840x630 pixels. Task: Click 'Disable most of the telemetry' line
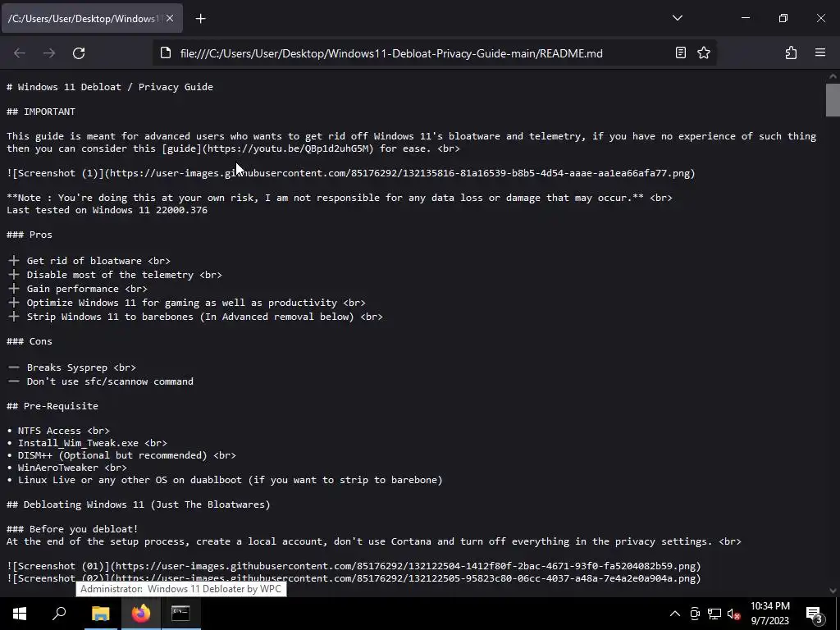click(x=115, y=275)
